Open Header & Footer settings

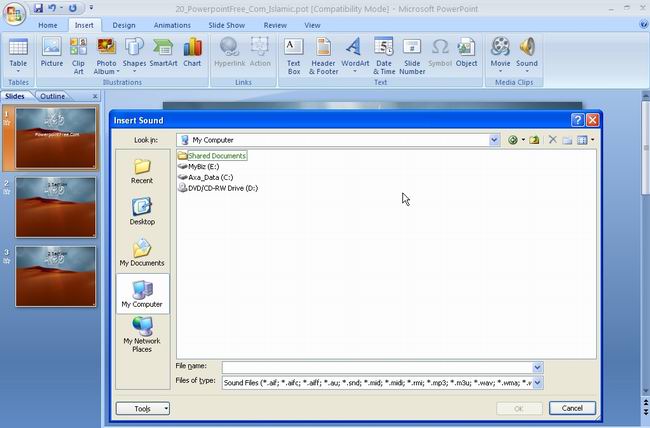tap(323, 56)
